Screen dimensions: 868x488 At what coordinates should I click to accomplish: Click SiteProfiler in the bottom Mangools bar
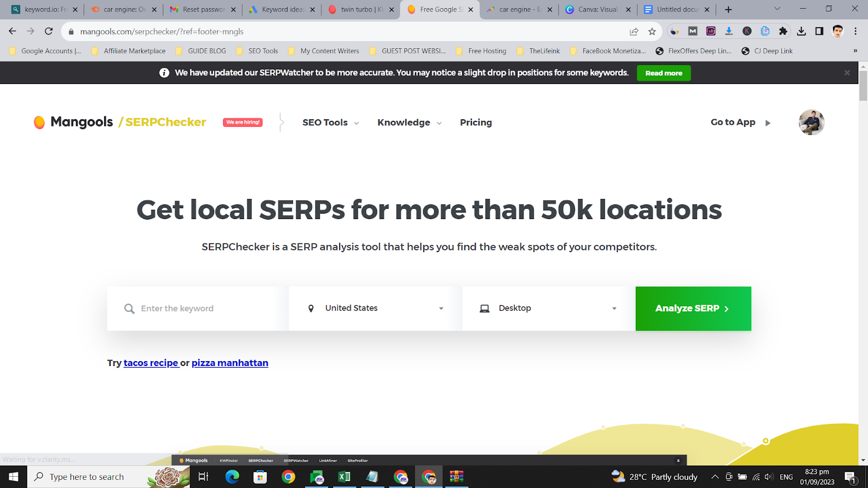[x=358, y=460]
